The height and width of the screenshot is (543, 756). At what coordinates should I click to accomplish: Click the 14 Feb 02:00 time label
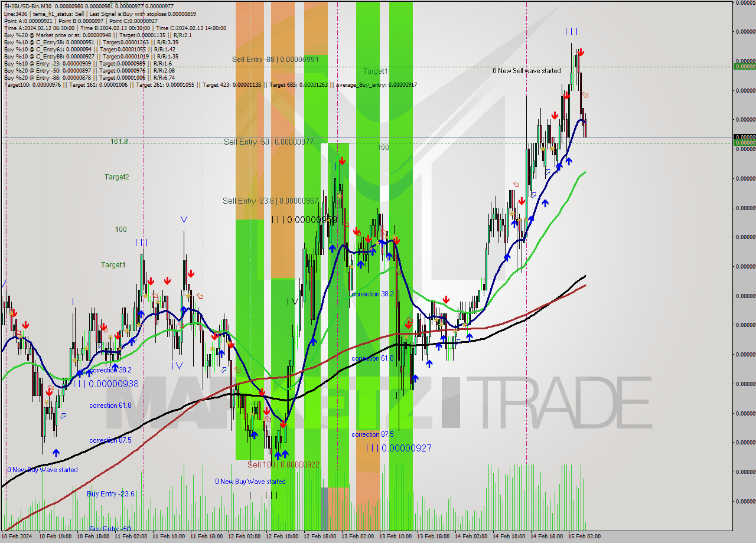click(471, 537)
